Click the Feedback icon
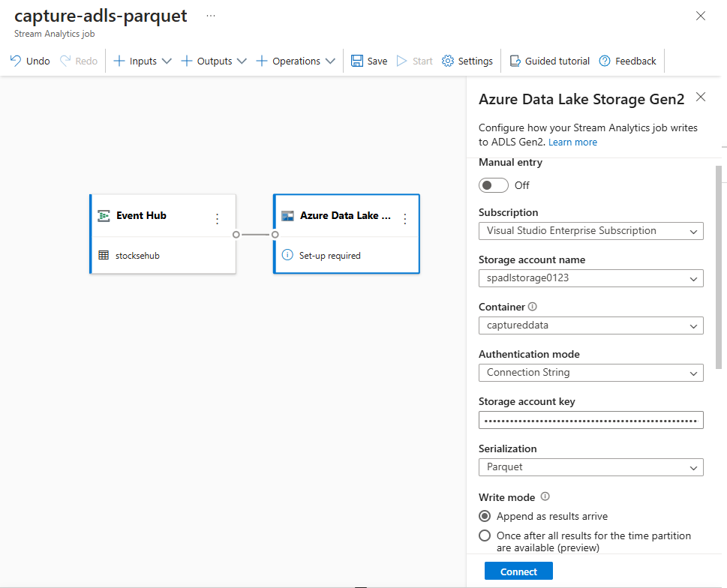Screen dimensions: 727x588 [x=605, y=61]
